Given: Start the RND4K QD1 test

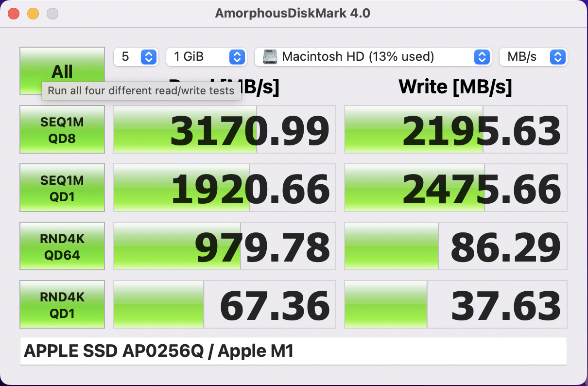Looking at the screenshot, I should pos(62,304).
